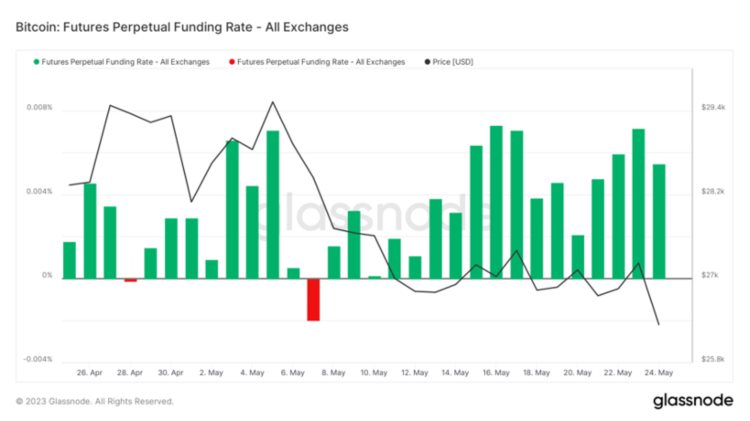Select the large red bar near 7 May
The image size is (750, 421).
[313, 299]
